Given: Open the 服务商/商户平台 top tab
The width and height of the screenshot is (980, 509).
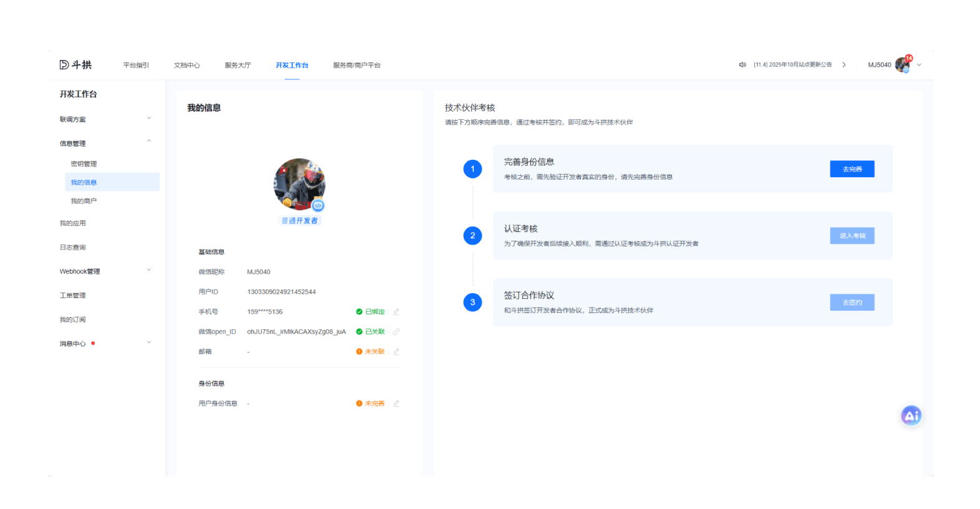Looking at the screenshot, I should coord(357,65).
